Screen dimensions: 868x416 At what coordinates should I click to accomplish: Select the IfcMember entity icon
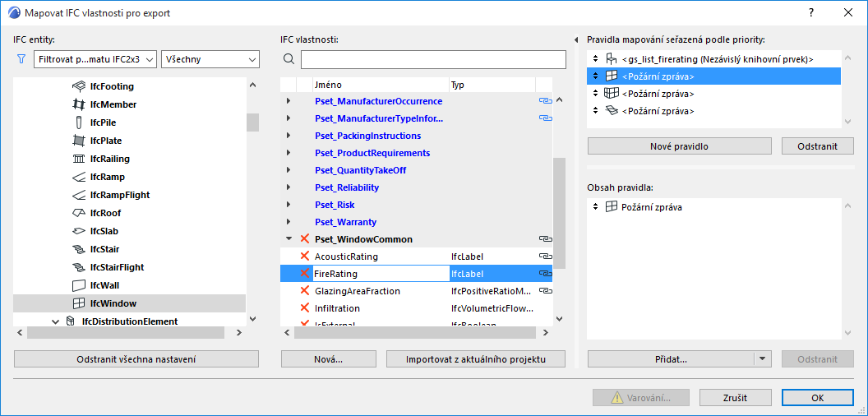click(79, 104)
